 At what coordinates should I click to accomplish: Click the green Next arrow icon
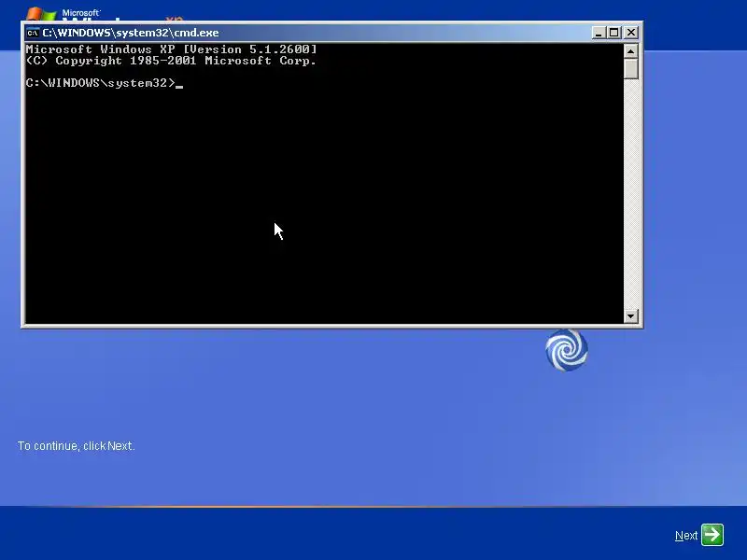point(712,535)
